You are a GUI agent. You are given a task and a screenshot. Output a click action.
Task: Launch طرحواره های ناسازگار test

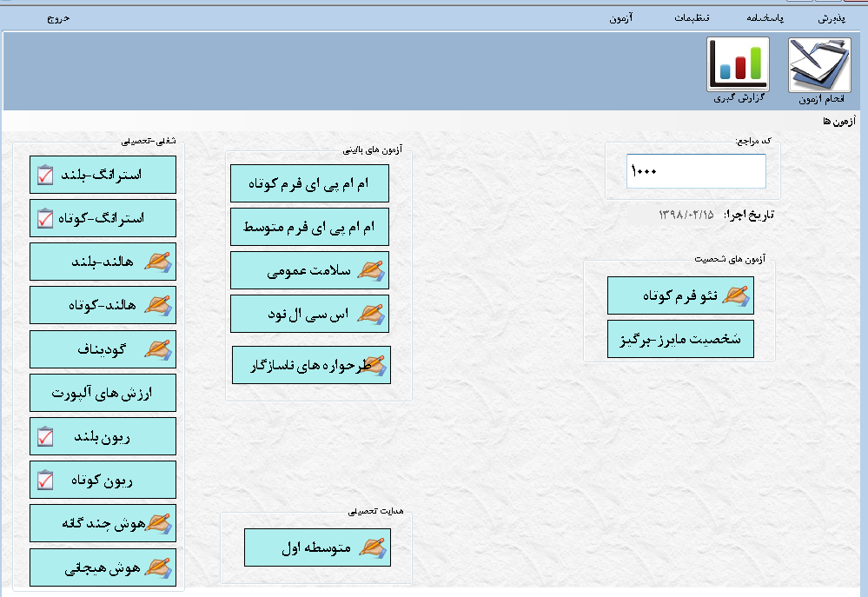(311, 365)
